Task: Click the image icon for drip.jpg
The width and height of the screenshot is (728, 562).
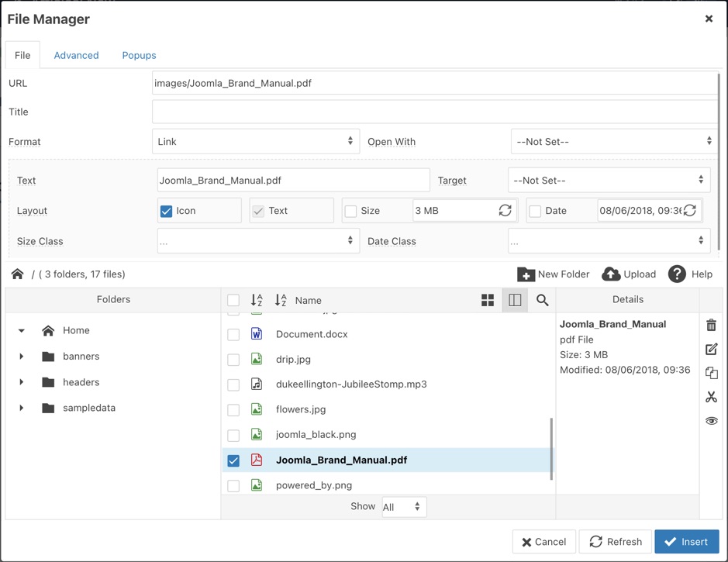Action: (x=257, y=359)
